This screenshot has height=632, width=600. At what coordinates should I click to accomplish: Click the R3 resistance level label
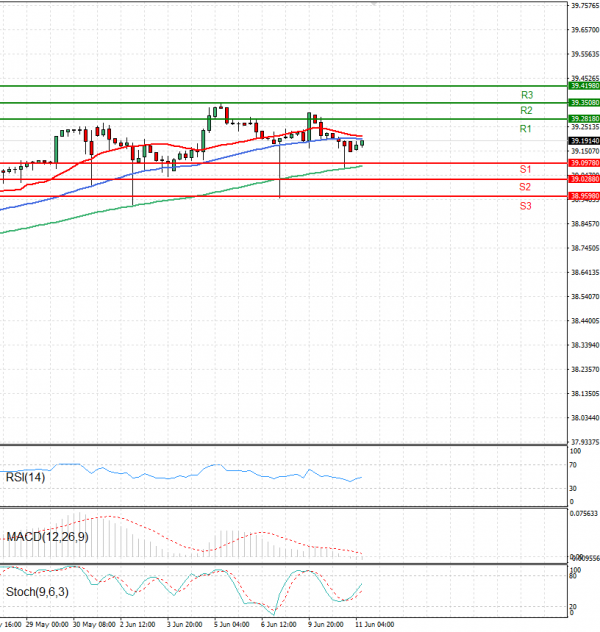[526, 95]
